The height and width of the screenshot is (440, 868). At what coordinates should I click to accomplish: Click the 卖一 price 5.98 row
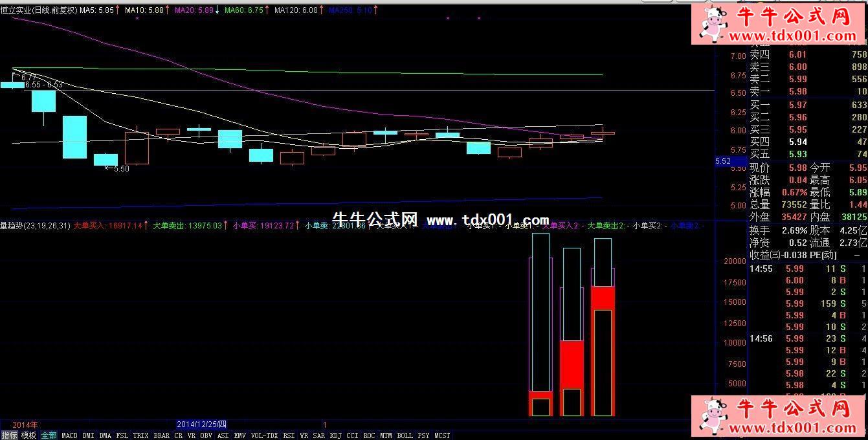pos(797,91)
